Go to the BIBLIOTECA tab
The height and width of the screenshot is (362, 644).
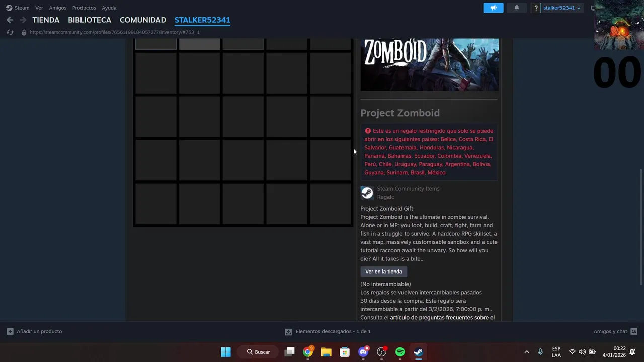pos(90,20)
